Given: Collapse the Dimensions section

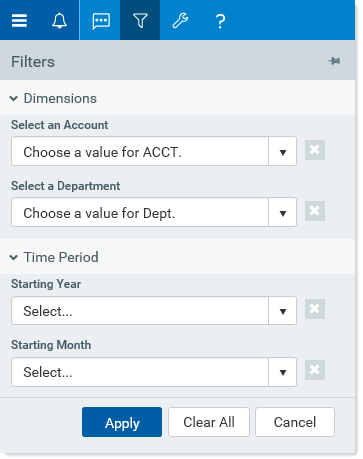Looking at the screenshot, I should 14,99.
